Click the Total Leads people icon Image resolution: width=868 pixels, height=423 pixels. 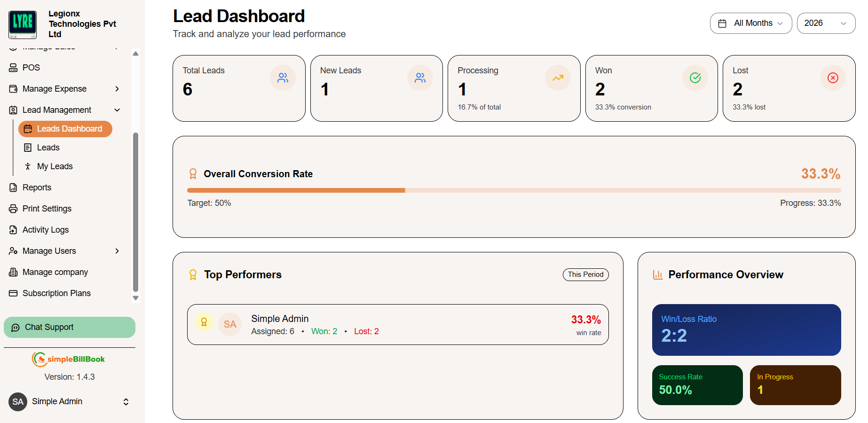[283, 78]
